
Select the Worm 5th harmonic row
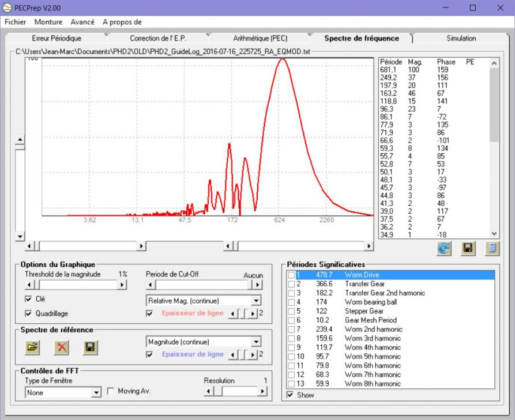pos(390,357)
